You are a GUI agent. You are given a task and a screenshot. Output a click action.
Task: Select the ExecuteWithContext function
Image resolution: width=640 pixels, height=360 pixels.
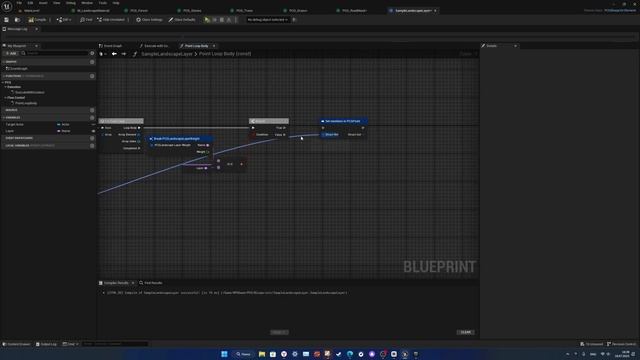click(x=29, y=92)
